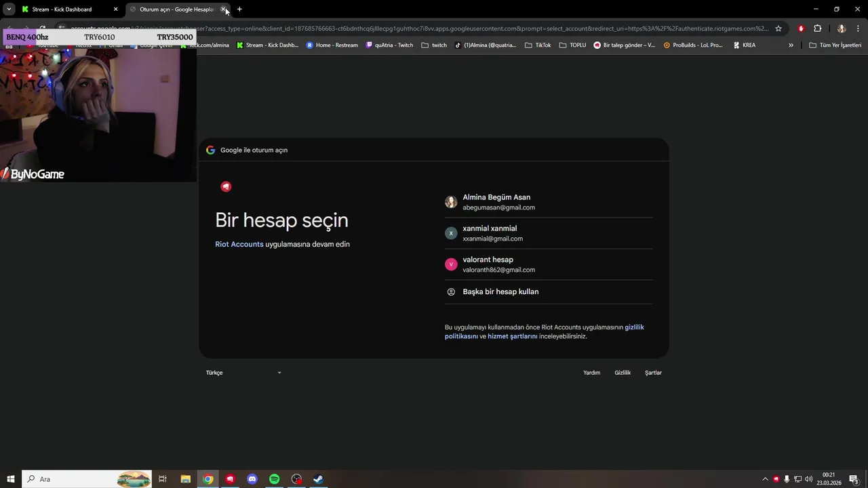Close the Oturum açın Google Hesapları tab
This screenshot has height=488, width=868.
pos(224,9)
